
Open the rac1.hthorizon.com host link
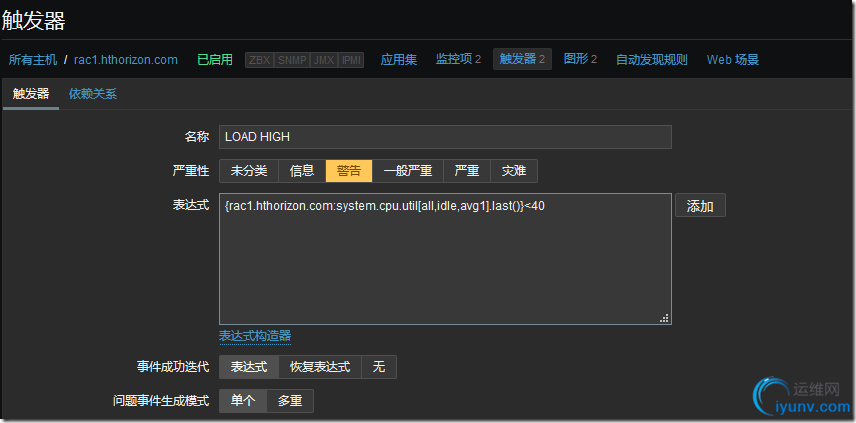pos(126,60)
